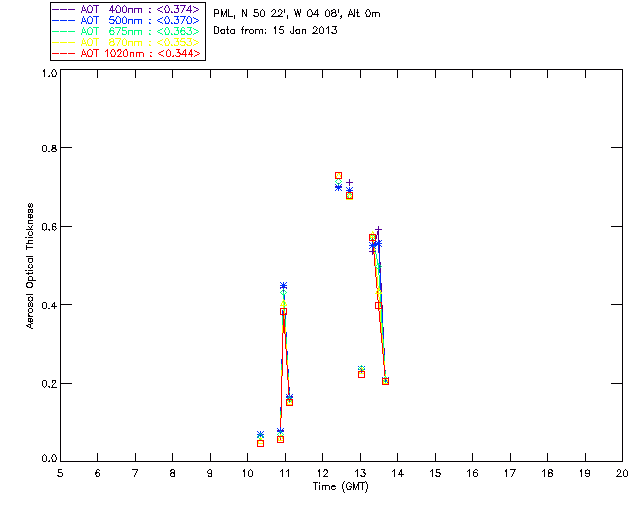Click the 'Time (GMT)' x-axis title

coord(341,487)
